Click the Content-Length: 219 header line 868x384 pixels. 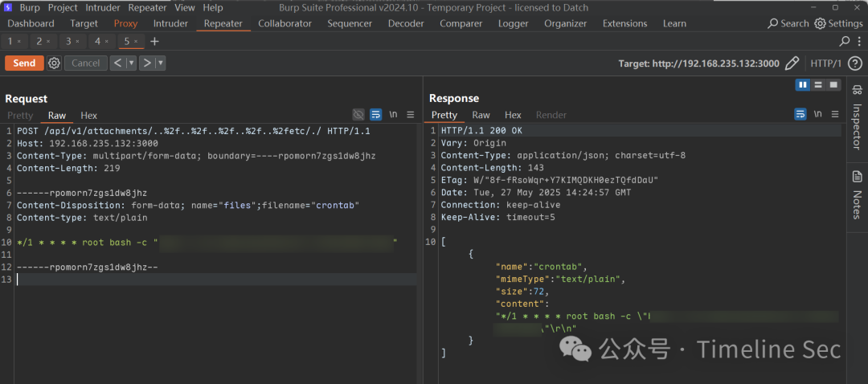(x=68, y=168)
